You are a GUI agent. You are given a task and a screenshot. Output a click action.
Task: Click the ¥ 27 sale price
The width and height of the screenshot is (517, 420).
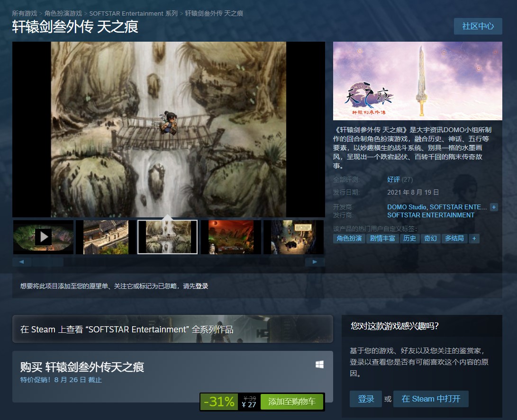click(249, 404)
